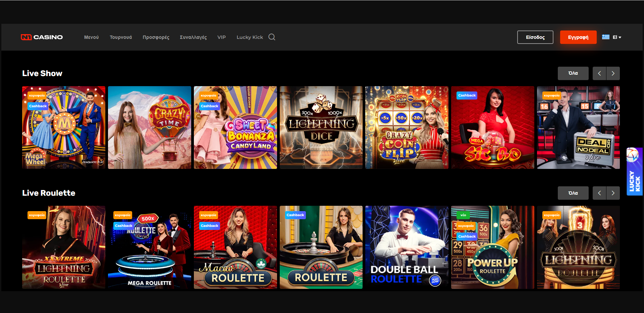The image size is (644, 313).
Task: Open the Double Ball Roulette tile
Action: click(407, 247)
